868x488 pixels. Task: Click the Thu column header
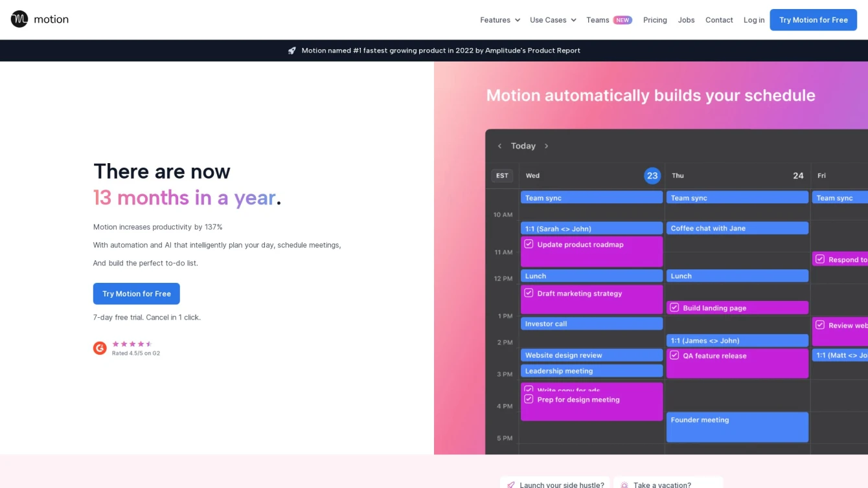(678, 175)
